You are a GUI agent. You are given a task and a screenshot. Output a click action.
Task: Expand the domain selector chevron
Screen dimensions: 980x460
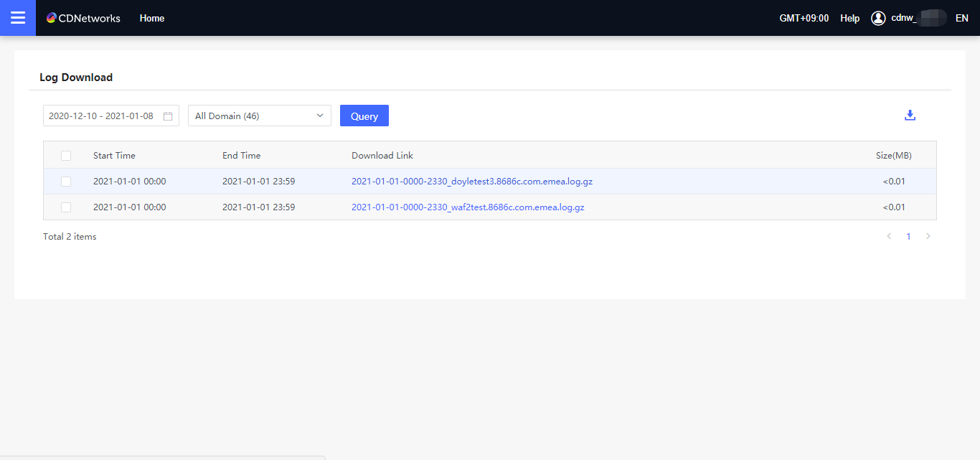pos(320,116)
